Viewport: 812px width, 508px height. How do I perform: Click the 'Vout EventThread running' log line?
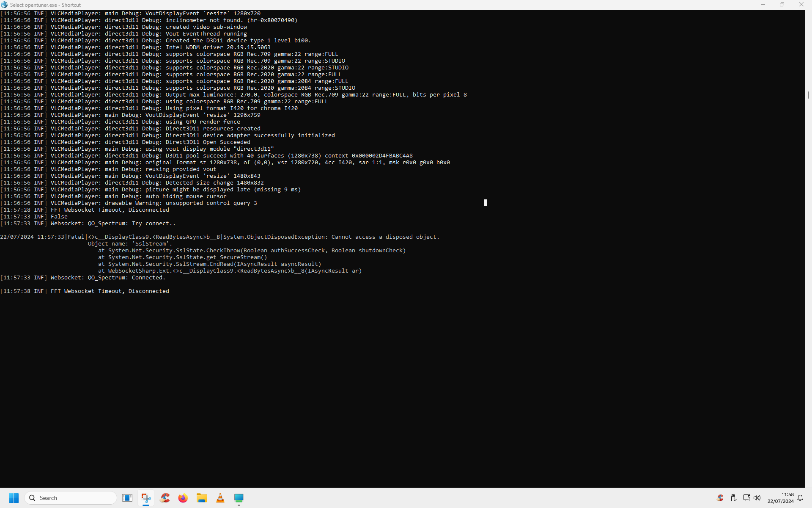pos(123,34)
